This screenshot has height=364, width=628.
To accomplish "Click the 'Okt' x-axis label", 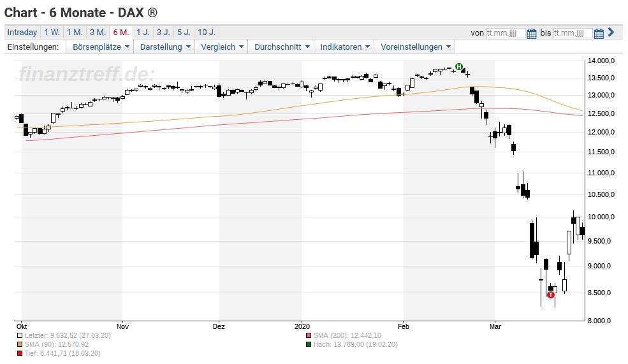I will (22, 326).
